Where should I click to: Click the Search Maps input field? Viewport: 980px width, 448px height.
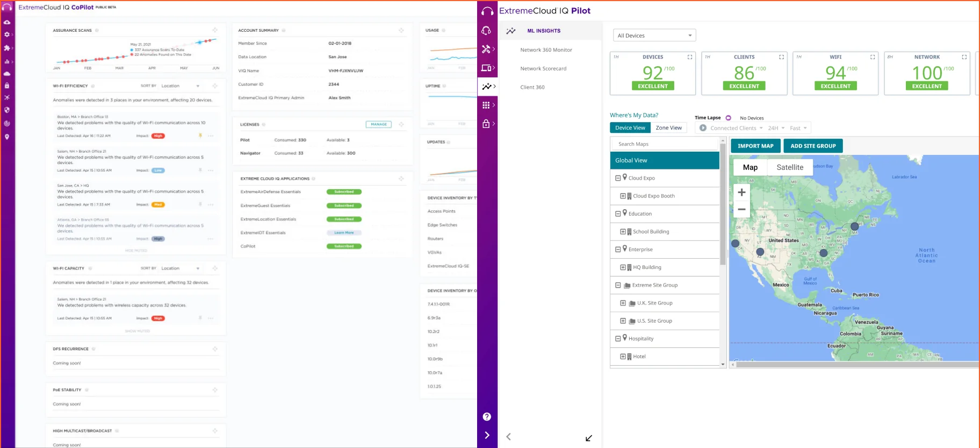click(x=665, y=144)
